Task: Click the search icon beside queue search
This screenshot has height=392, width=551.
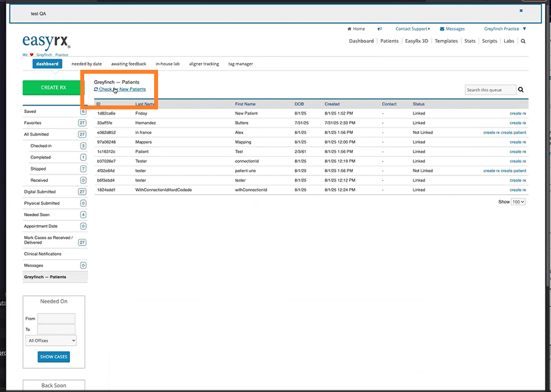Action: pos(521,90)
